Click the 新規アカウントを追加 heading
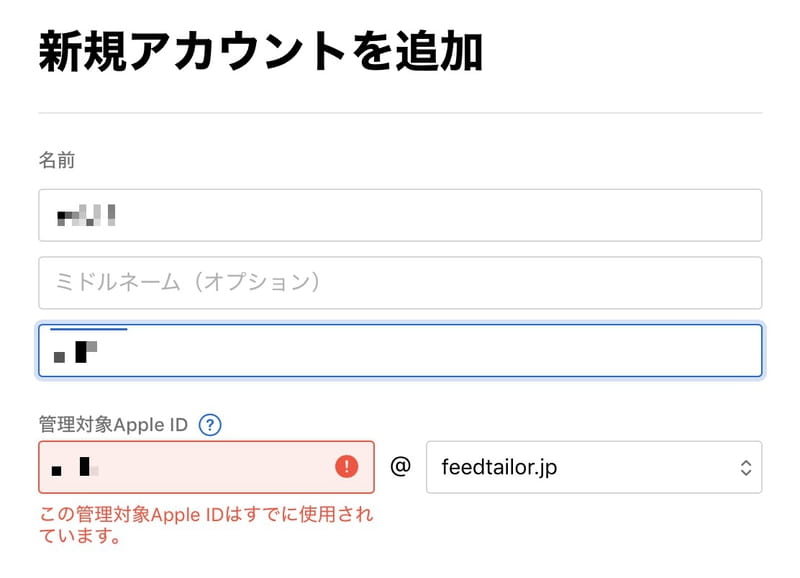Image resolution: width=800 pixels, height=578 pixels. pos(261,51)
